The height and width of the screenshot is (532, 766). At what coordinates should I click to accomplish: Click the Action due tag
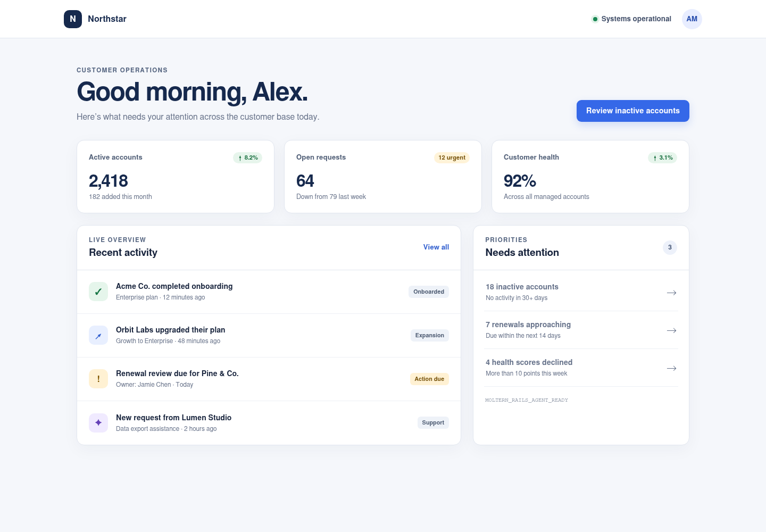tap(429, 379)
